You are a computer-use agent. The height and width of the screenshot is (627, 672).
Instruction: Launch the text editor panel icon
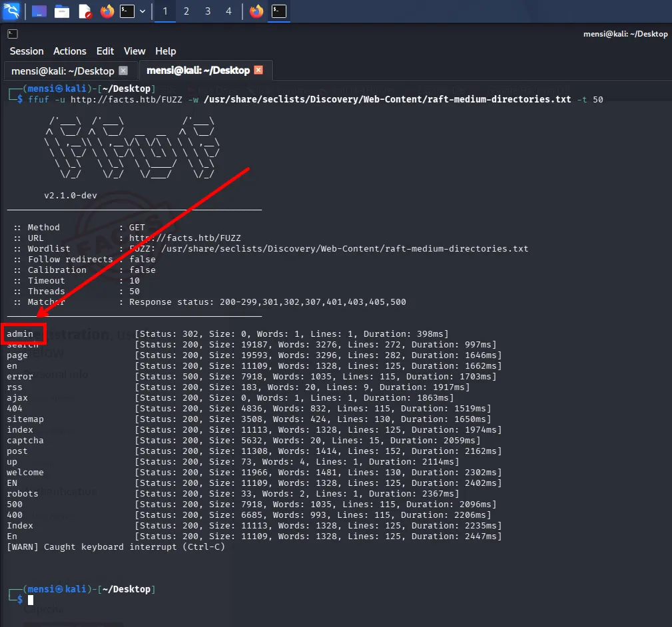coord(85,11)
